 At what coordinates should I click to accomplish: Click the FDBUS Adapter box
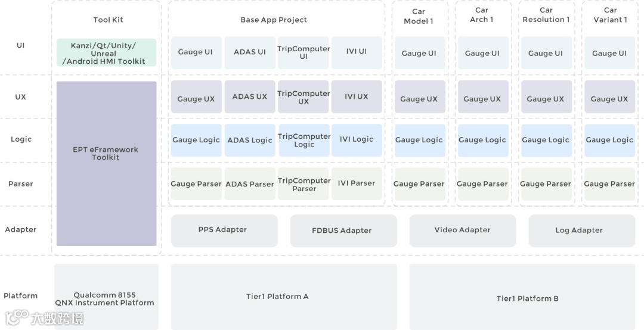coord(343,231)
